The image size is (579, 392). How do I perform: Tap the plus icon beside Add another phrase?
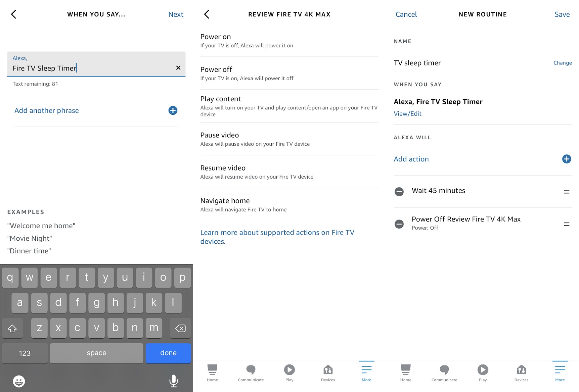173,110
